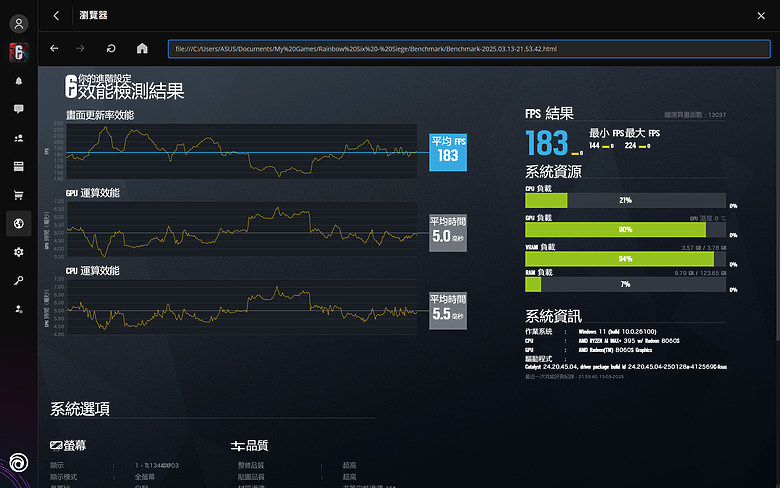Focus the file URL address bar

[x=469, y=49]
